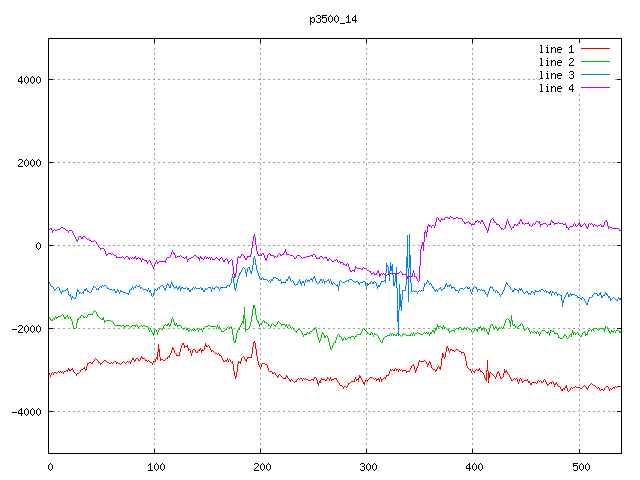
Task: Pick the line sample beside 'line 4'
Action: 595,88
